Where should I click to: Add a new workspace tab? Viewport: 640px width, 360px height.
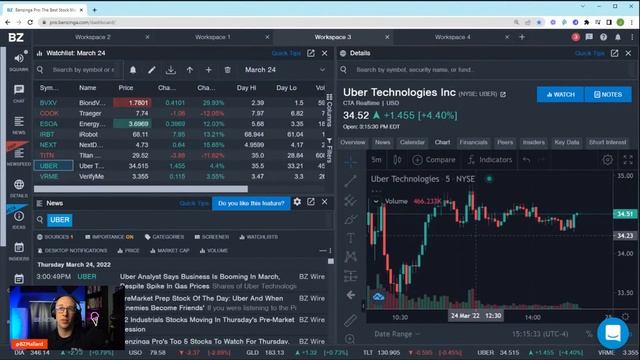(x=522, y=37)
